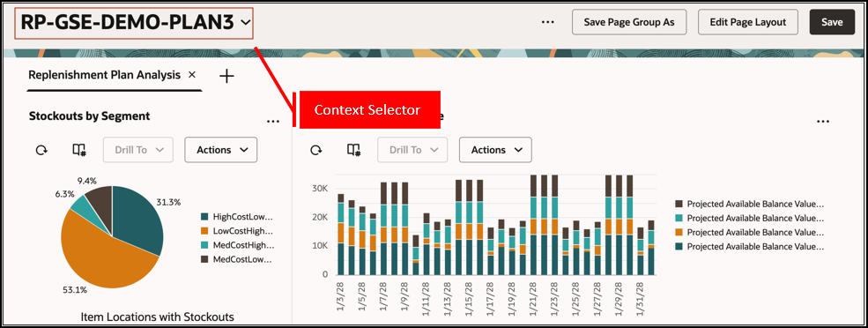
Task: Click the Save button
Action: 832,22
